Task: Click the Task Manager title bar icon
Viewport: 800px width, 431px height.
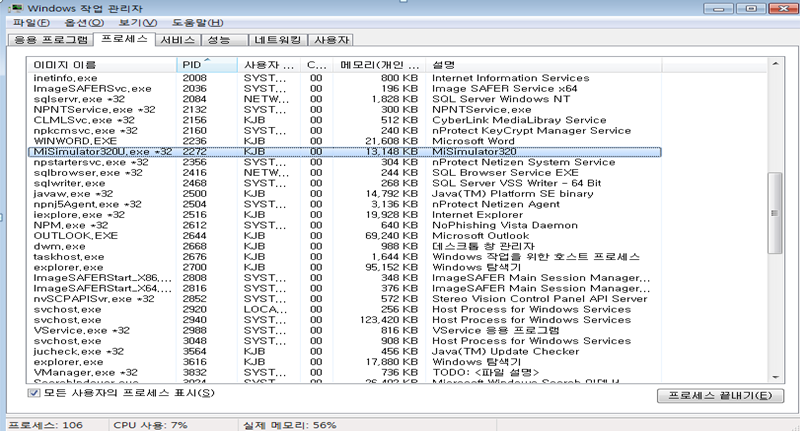Action: coord(11,7)
